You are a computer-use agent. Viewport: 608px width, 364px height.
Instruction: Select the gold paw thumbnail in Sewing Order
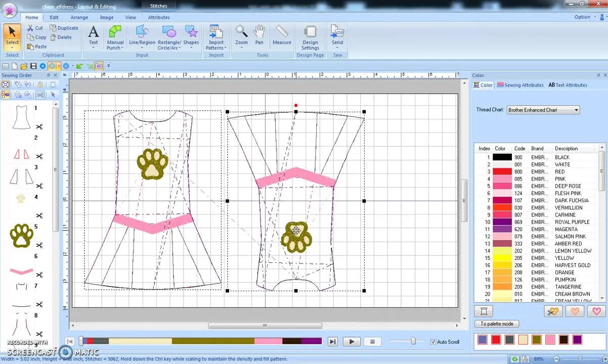21,236
